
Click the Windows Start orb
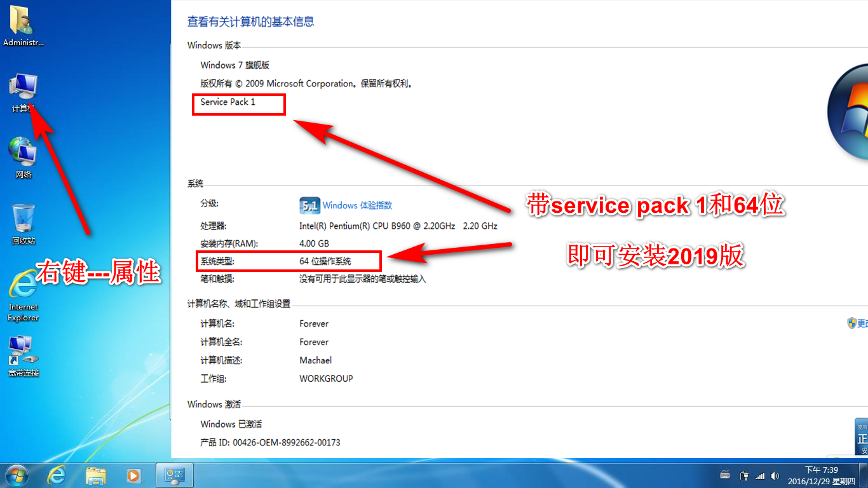pos(17,475)
